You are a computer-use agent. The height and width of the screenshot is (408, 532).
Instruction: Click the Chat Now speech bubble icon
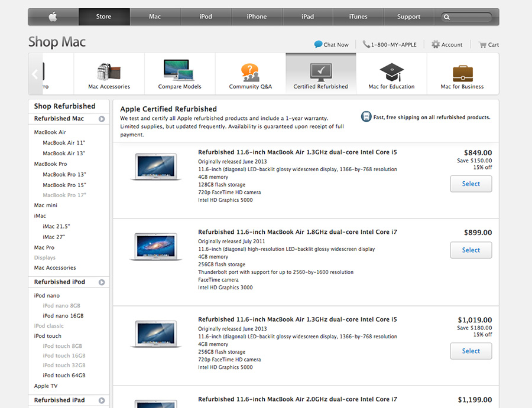(318, 44)
